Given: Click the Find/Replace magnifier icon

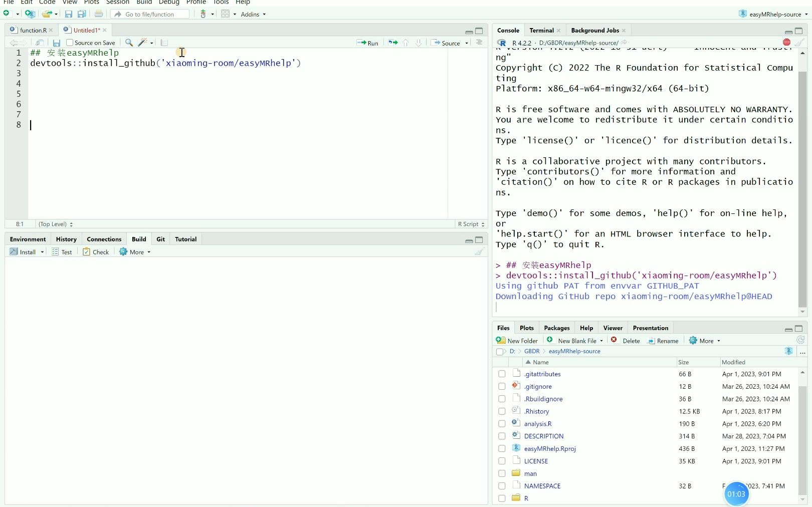Looking at the screenshot, I should pyautogui.click(x=129, y=43).
